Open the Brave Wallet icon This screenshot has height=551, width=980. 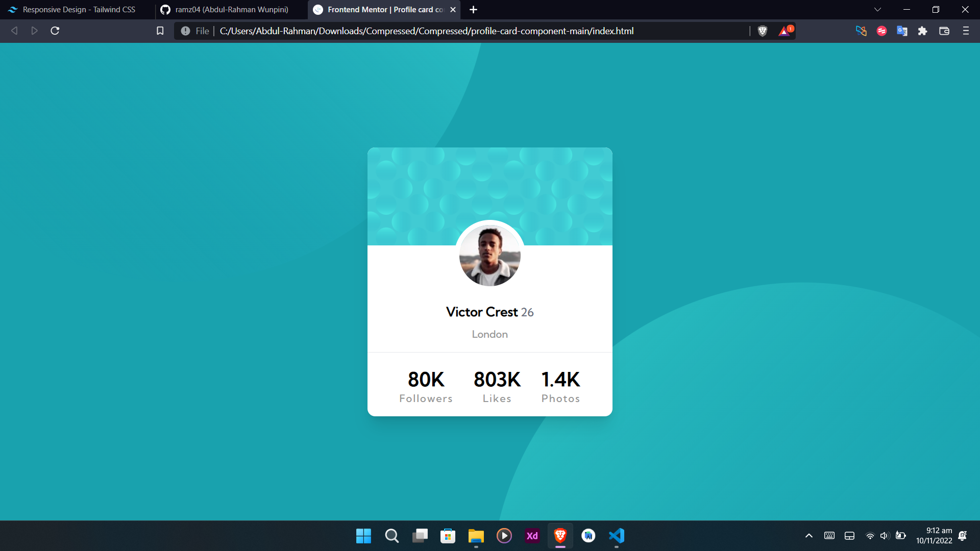(x=944, y=31)
